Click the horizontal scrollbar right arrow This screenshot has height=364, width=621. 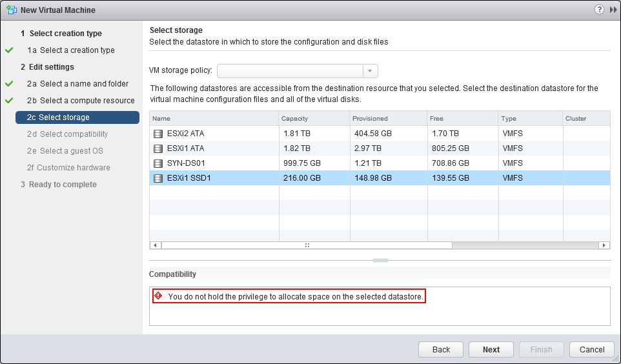pos(604,245)
